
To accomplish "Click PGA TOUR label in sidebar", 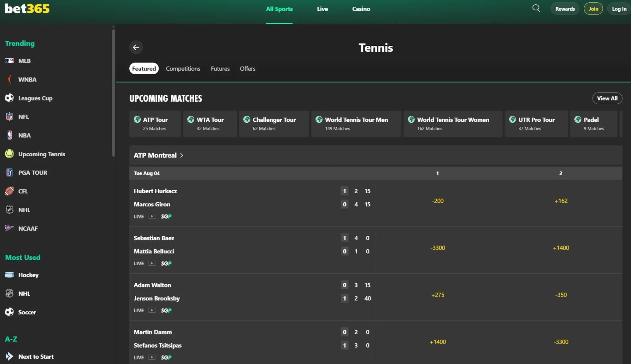I will [x=33, y=173].
